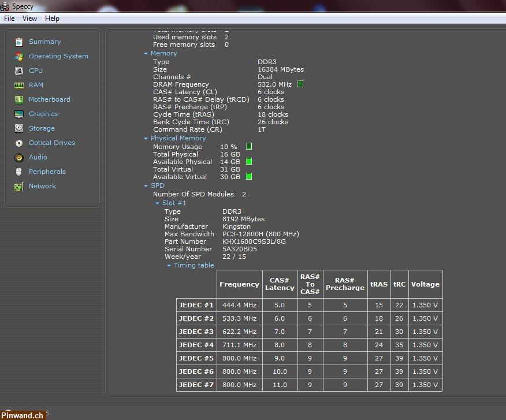Collapse the Timing table
This screenshot has height=420, width=506.
click(x=168, y=265)
